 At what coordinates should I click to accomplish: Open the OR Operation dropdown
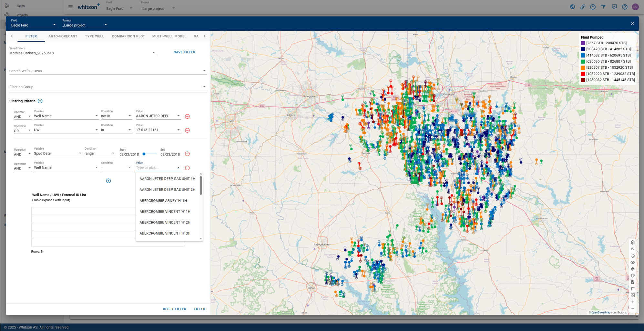point(22,131)
